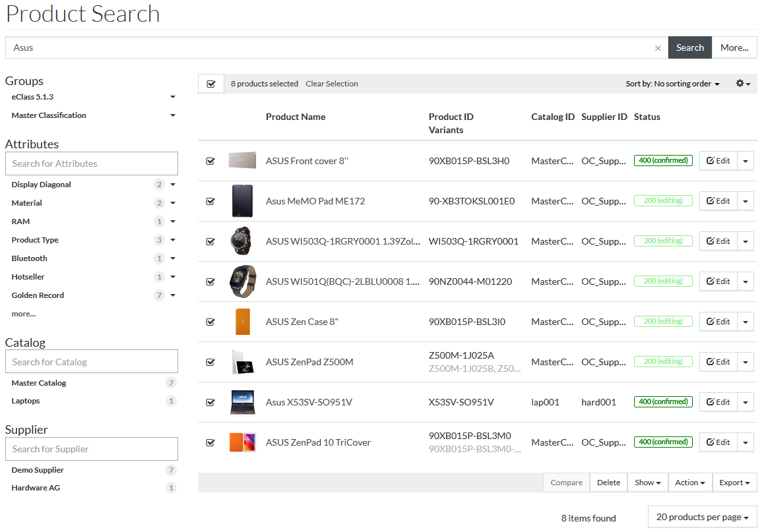The height and width of the screenshot is (532, 764).
Task: Click the Product ID column header
Action: (451, 117)
